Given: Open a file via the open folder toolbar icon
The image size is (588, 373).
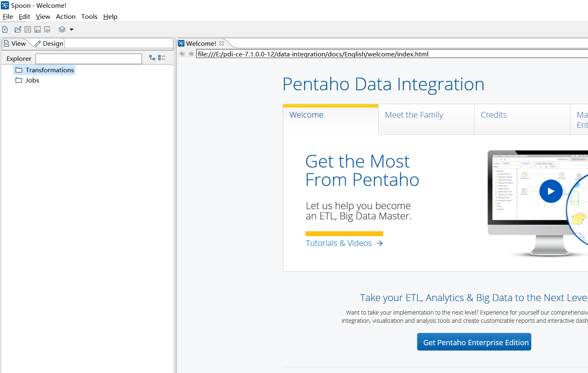Looking at the screenshot, I should (18, 29).
